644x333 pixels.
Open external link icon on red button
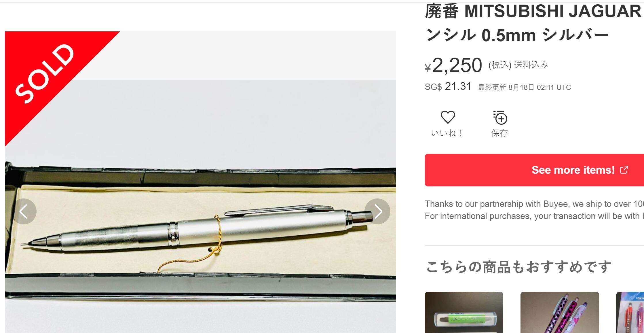point(624,170)
